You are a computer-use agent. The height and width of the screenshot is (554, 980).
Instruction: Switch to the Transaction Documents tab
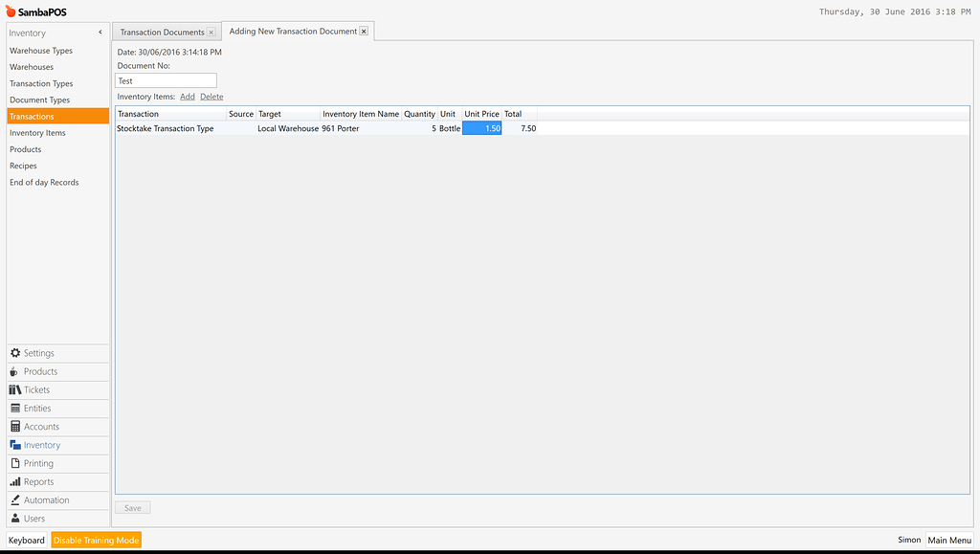[x=161, y=31]
